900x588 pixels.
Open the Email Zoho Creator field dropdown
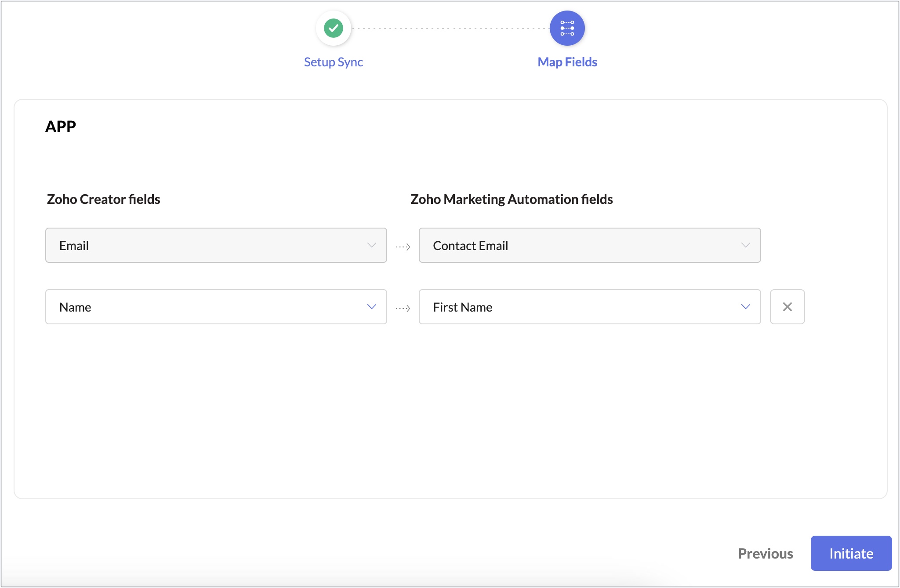216,245
